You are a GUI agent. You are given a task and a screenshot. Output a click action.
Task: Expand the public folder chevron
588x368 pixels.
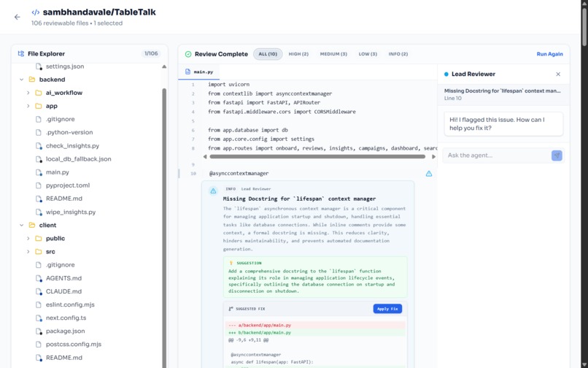[x=28, y=239]
